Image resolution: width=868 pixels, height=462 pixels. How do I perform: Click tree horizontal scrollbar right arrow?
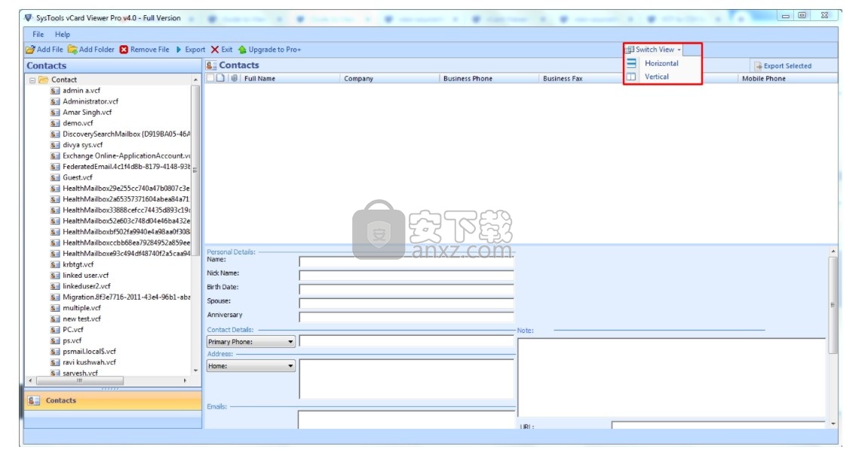(185, 381)
